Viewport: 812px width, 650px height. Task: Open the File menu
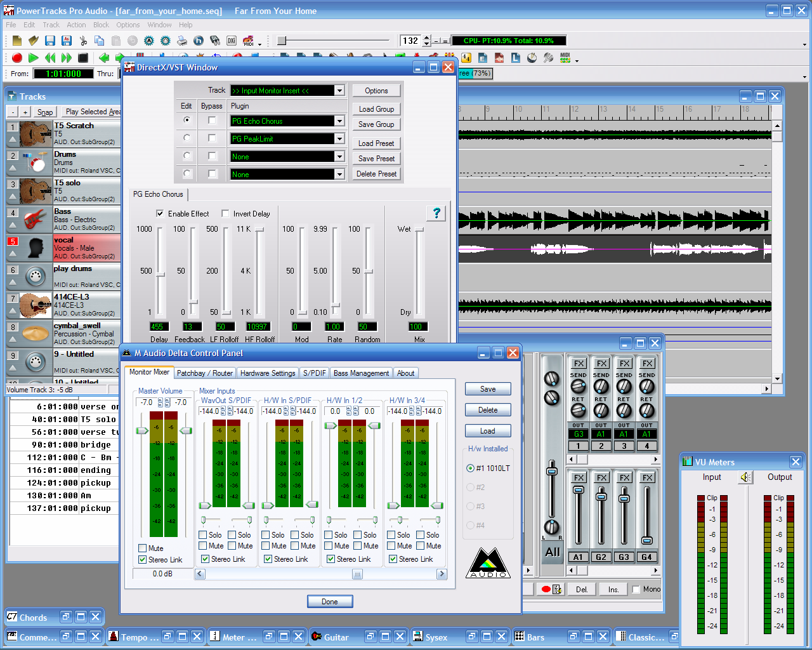tap(11, 25)
